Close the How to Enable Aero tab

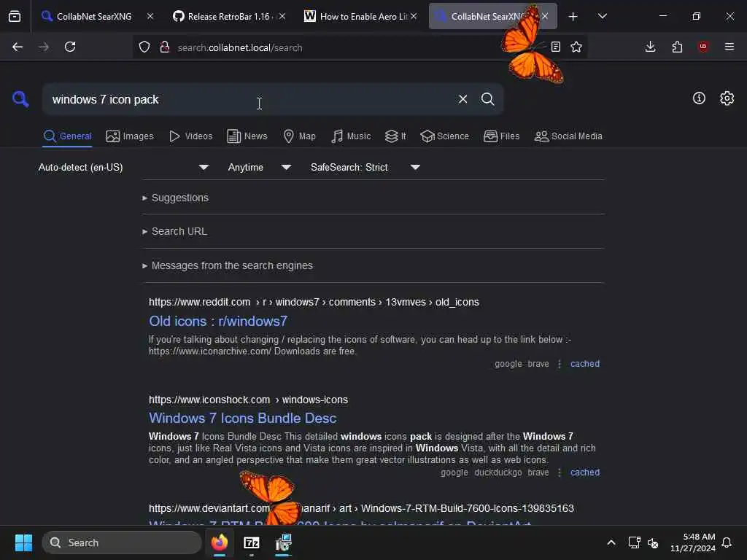(x=414, y=16)
